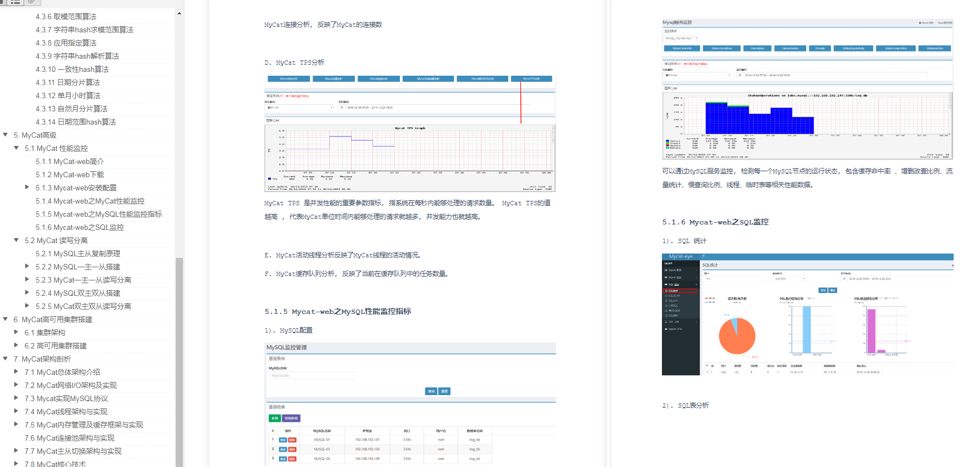Click heading '5.1.5 Mycat-web之MySQL性能监控指标' on page
The width and height of the screenshot is (980, 467).
pyautogui.click(x=338, y=311)
